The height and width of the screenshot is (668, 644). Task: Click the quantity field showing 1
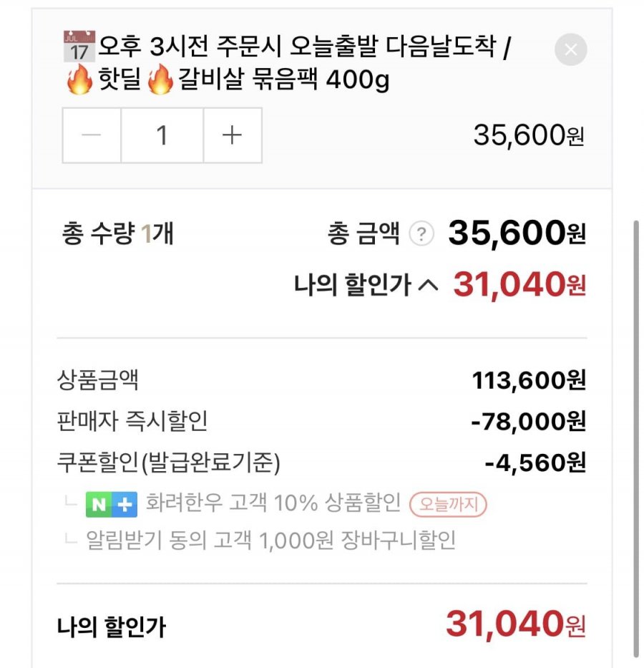point(162,135)
